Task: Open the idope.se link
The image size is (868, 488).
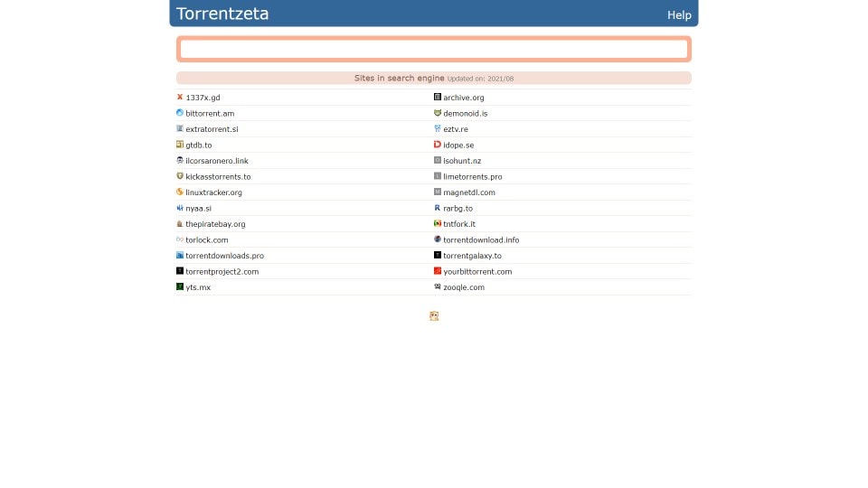Action: coord(458,145)
